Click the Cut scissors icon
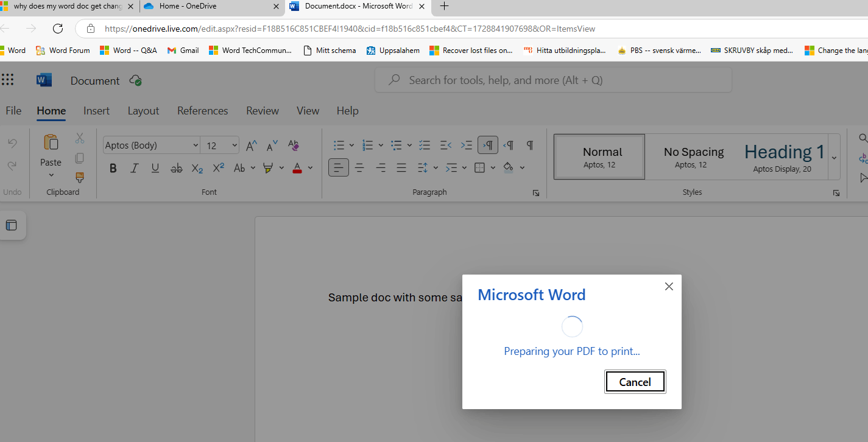Image resolution: width=868 pixels, height=442 pixels. pos(80,139)
